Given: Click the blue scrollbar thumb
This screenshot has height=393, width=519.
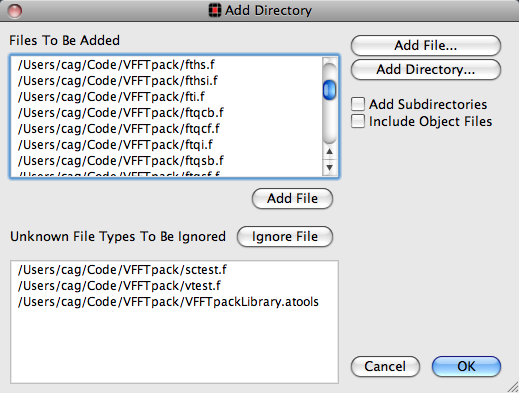Looking at the screenshot, I should tap(329, 90).
